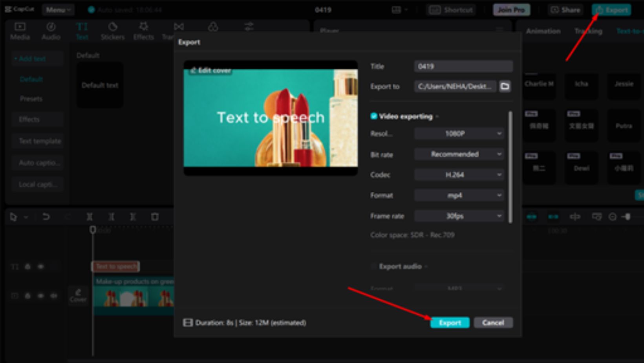
Task: Select Effects in text sidebar
Action: pyautogui.click(x=38, y=119)
